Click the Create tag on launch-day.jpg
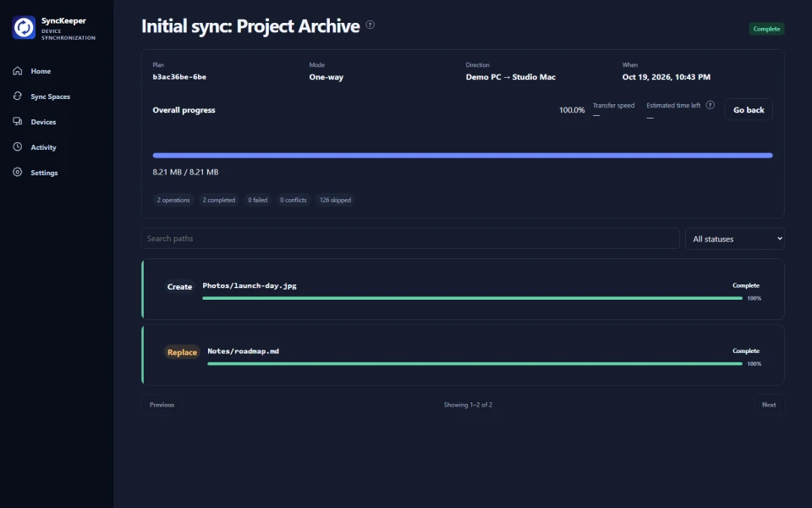Image resolution: width=812 pixels, height=508 pixels. click(179, 287)
